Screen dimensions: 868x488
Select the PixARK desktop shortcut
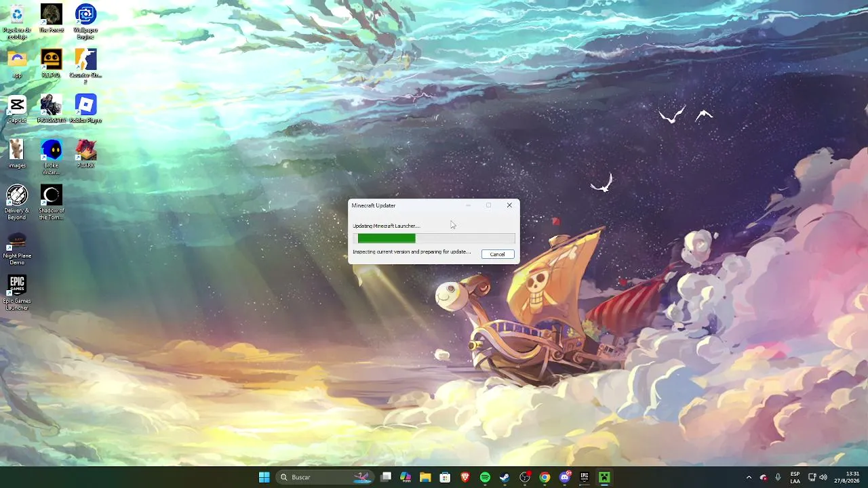coord(85,154)
